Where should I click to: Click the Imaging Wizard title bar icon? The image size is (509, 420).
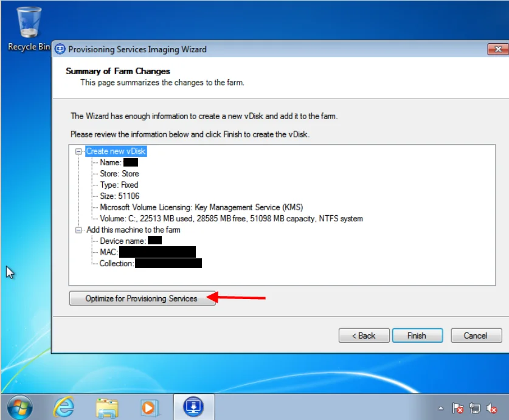tap(60, 49)
